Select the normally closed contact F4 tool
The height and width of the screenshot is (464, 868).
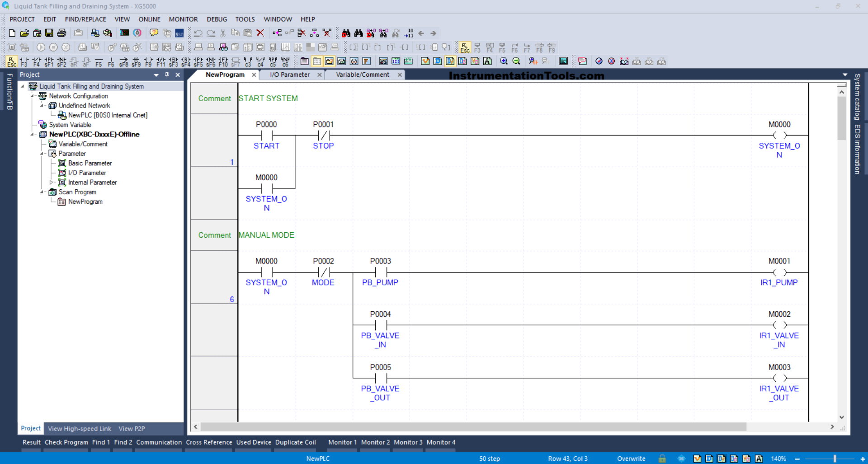tap(36, 61)
